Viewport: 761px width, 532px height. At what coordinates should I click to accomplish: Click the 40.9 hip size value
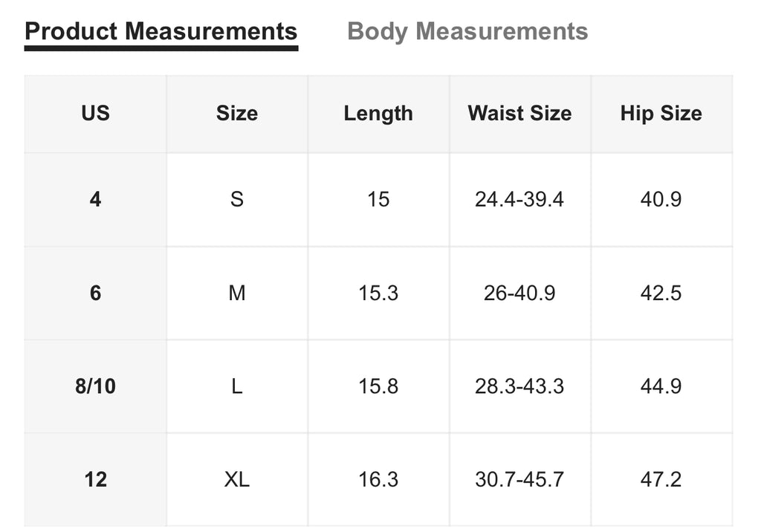tap(661, 199)
